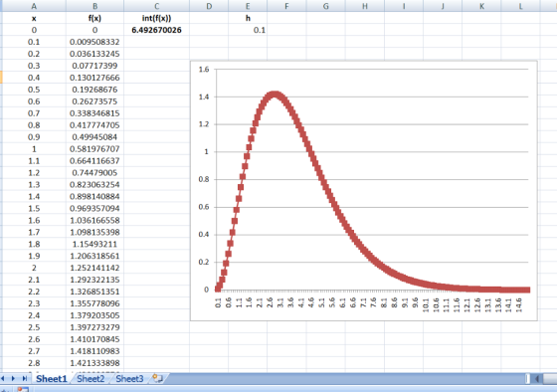Select column B header
The height and width of the screenshot is (392, 557).
tap(94, 6)
